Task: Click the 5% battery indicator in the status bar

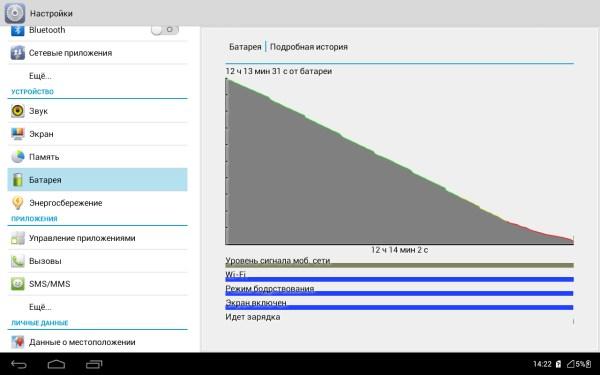Action: tap(584, 364)
